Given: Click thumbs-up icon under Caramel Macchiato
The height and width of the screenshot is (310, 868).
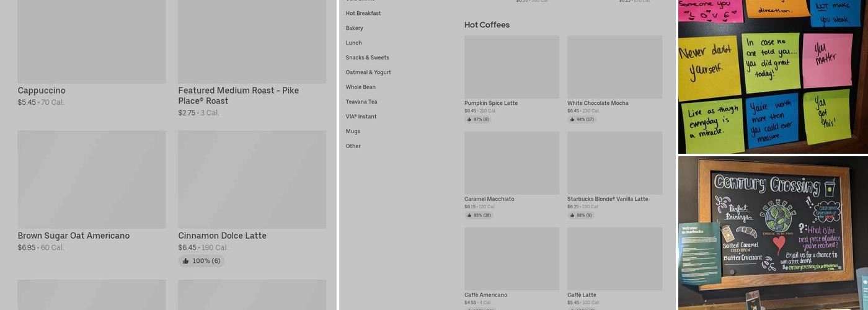Looking at the screenshot, I should 469,216.
